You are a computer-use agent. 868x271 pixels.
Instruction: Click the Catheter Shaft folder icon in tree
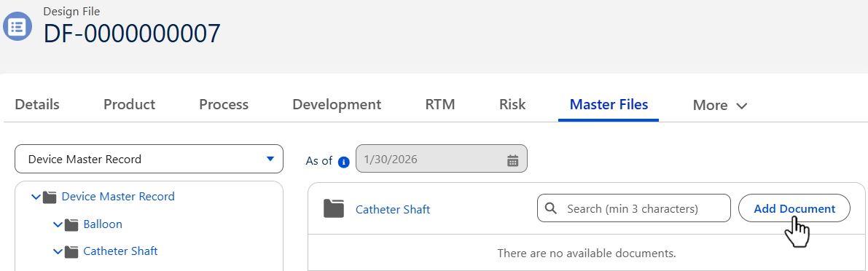pyautogui.click(x=71, y=251)
